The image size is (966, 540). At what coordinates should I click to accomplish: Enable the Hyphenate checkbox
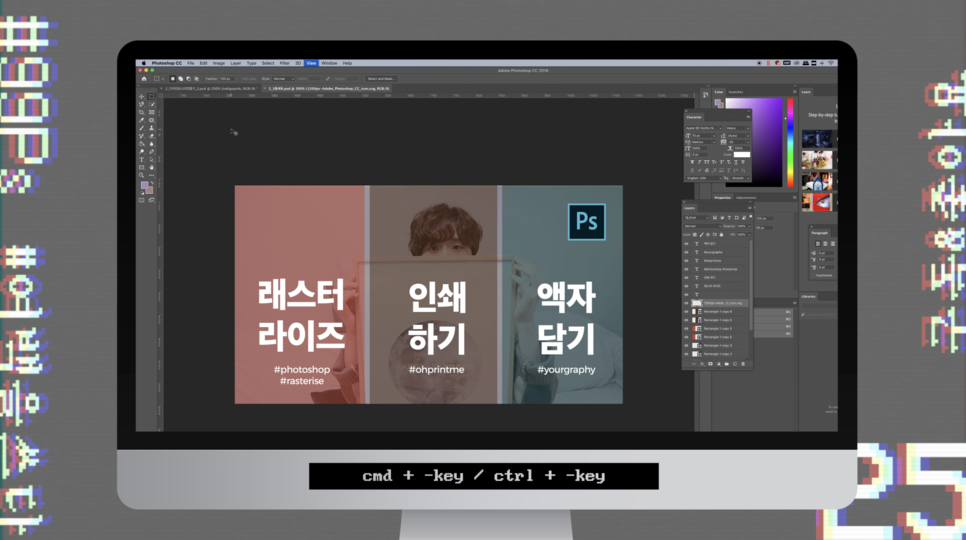coord(813,275)
